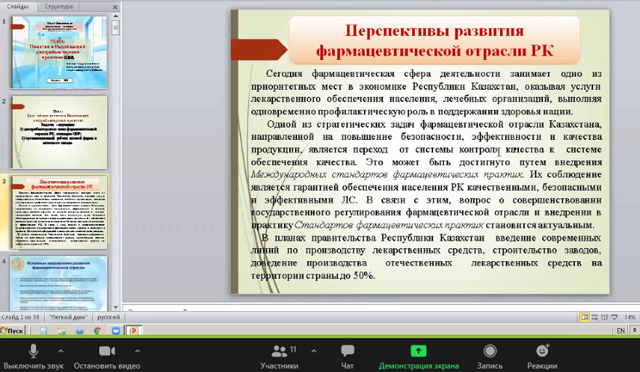Stop the camera with Остановить видео
The height and width of the screenshot is (372, 640).
[107, 357]
